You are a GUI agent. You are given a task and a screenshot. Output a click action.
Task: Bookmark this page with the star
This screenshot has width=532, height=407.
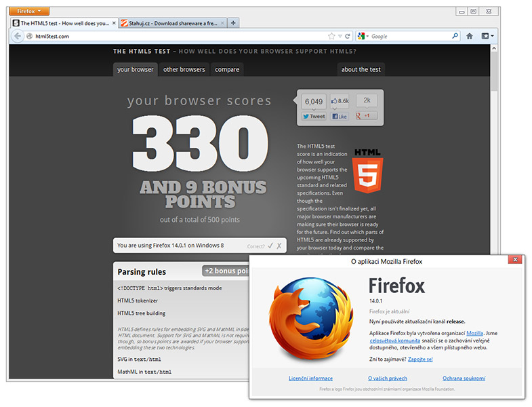[331, 36]
